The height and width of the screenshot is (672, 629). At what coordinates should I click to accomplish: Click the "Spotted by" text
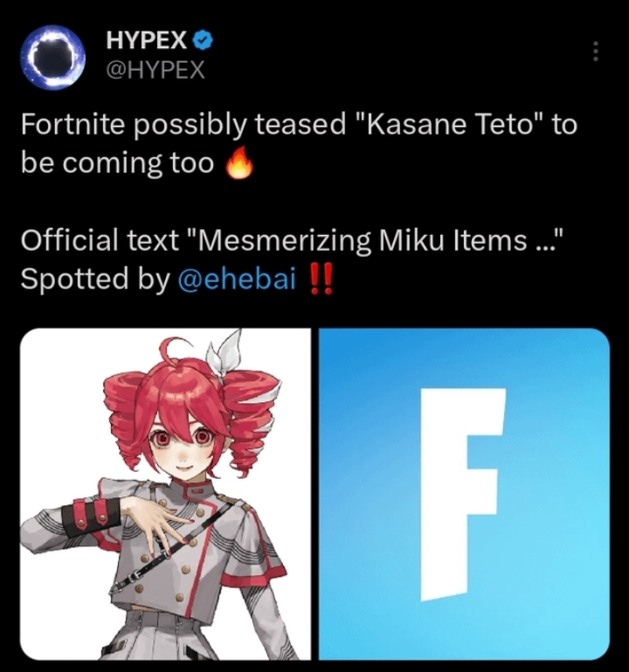point(95,280)
